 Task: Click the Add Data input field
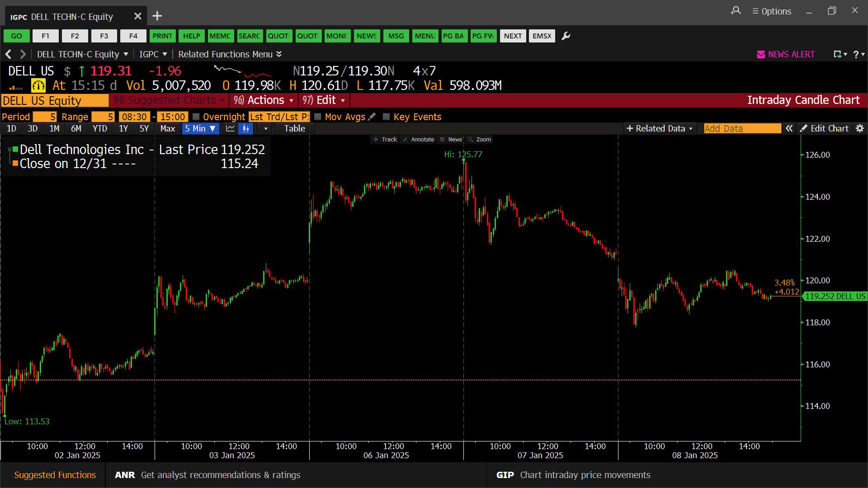pyautogui.click(x=742, y=129)
